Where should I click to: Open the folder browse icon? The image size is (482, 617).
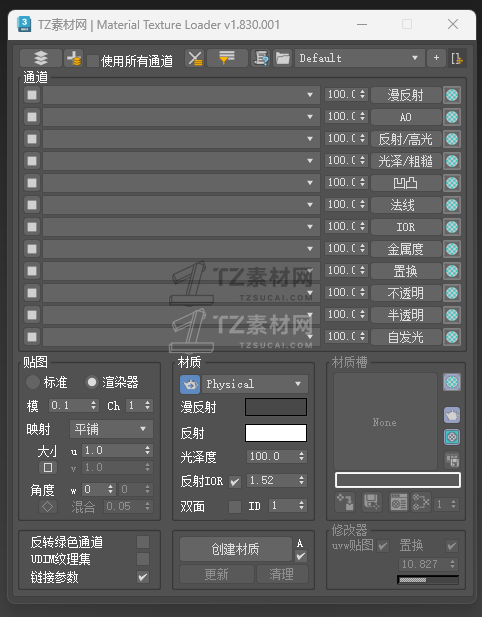(x=282, y=58)
